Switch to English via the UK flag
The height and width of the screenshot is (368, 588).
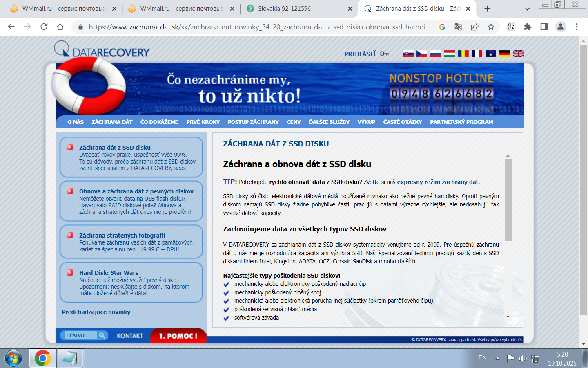click(519, 54)
